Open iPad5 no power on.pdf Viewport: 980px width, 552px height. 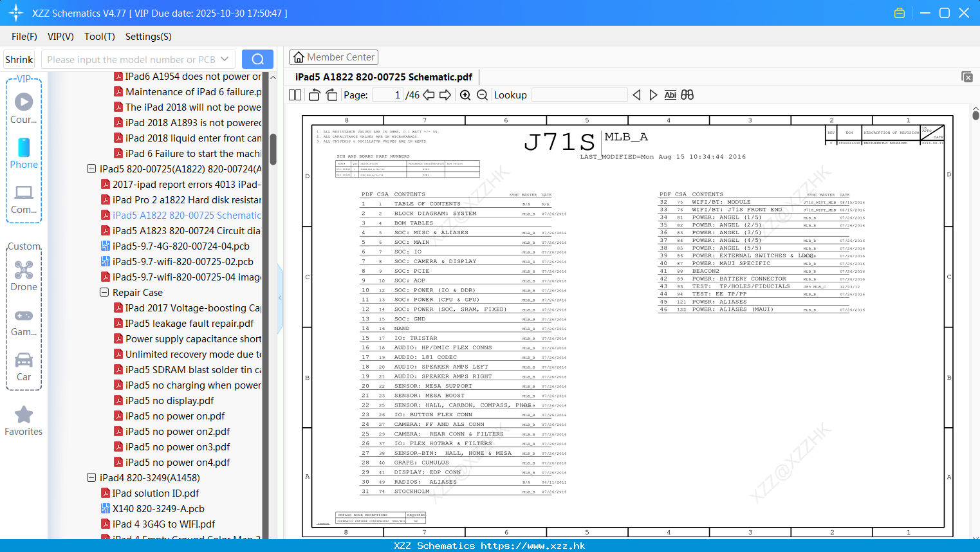pyautogui.click(x=169, y=416)
